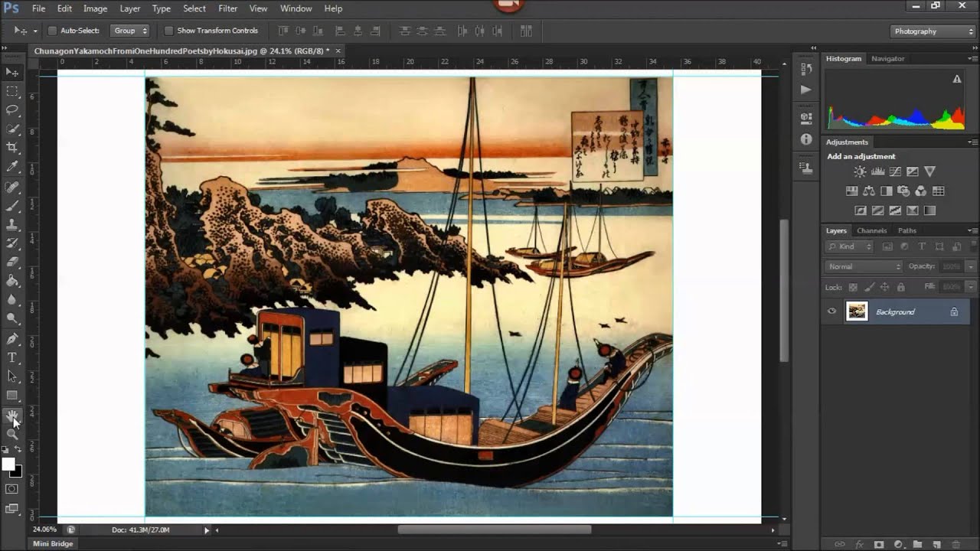Toggle lock transparent pixels
The width and height of the screenshot is (980, 551).
point(853,287)
